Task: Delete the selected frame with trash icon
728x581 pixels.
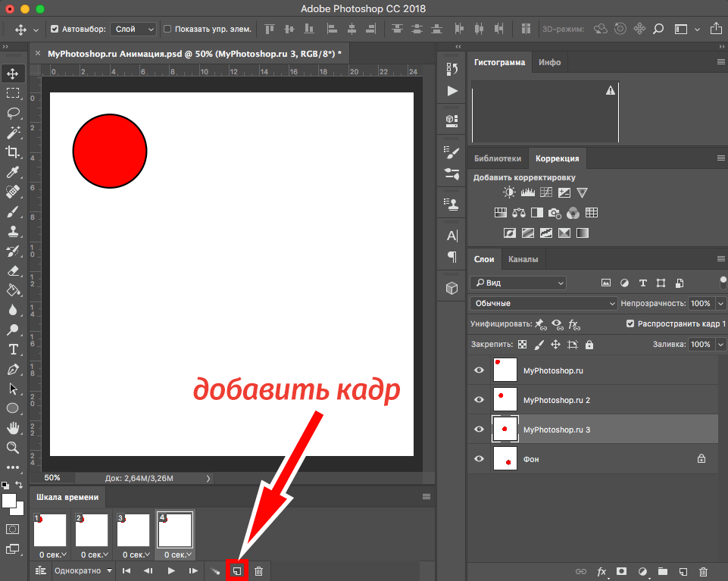Action: click(x=258, y=570)
